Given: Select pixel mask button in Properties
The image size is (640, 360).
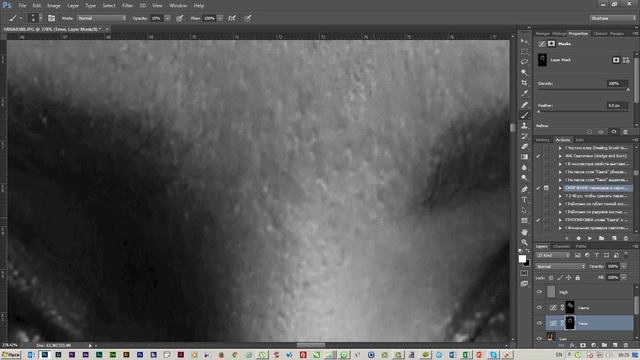Looking at the screenshot, I should tap(616, 60).
